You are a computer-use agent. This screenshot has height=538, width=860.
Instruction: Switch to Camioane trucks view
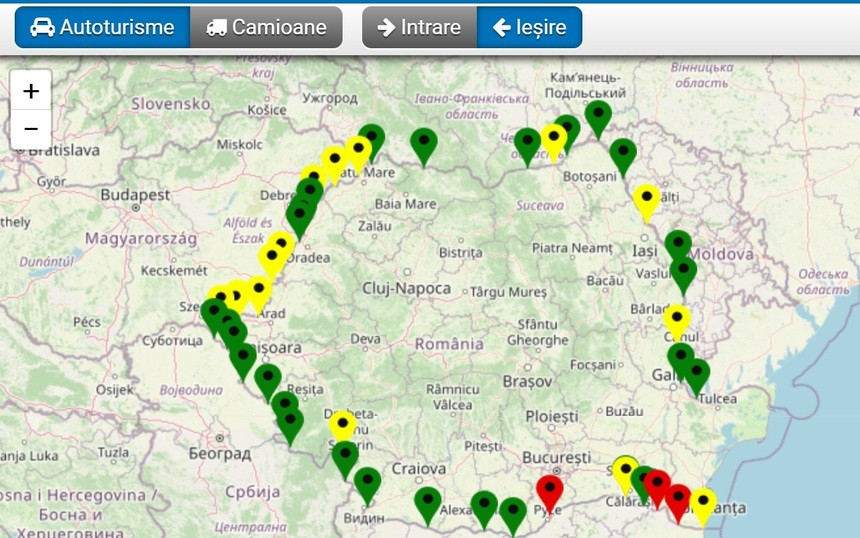266,28
